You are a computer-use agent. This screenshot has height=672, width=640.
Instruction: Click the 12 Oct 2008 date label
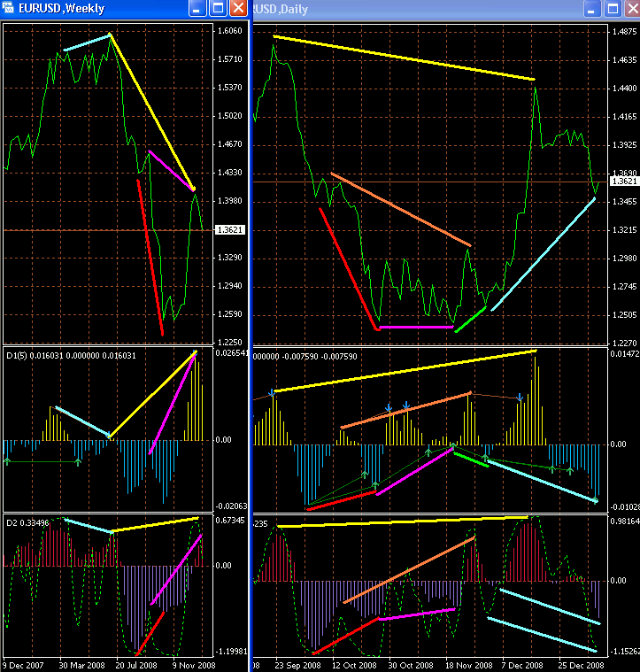(x=354, y=666)
